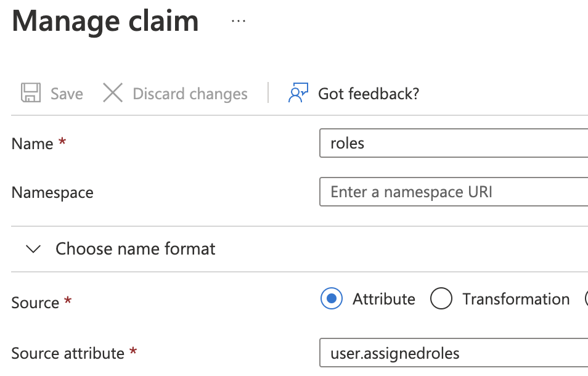Select the Transformation radio button
This screenshot has width=588, height=376.
point(441,298)
